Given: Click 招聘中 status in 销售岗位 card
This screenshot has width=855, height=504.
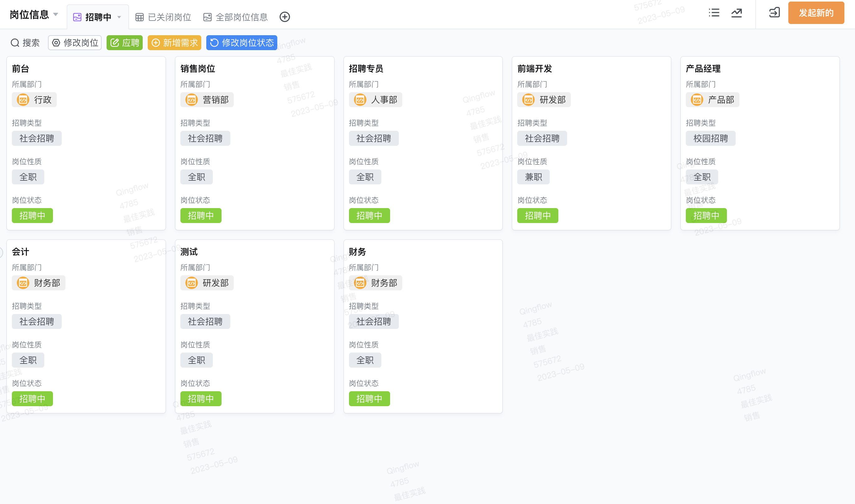Looking at the screenshot, I should [x=201, y=216].
